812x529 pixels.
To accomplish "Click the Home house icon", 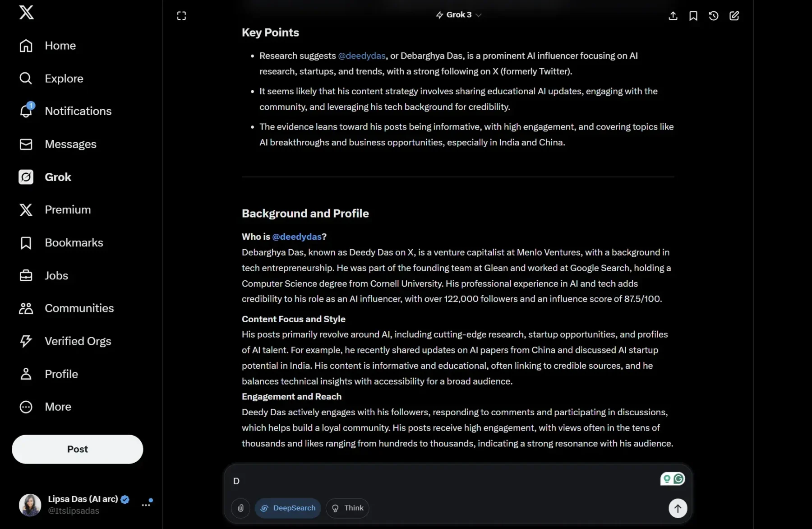I will [26, 46].
